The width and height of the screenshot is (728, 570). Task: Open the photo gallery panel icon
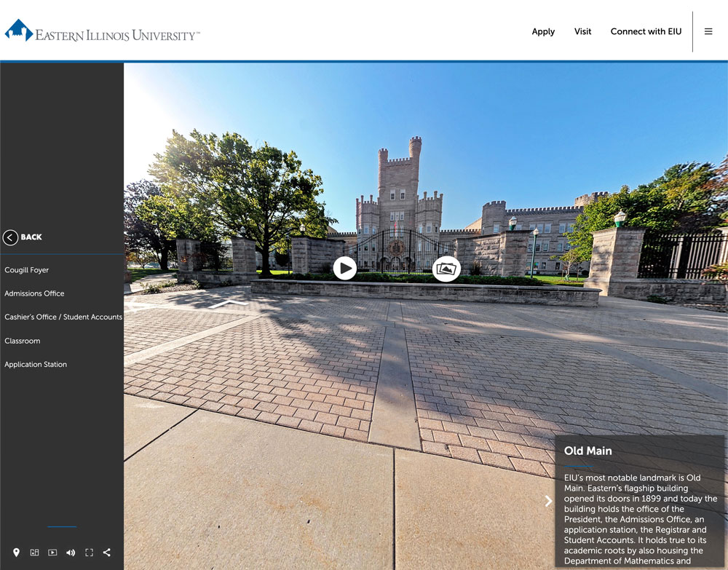(34, 553)
